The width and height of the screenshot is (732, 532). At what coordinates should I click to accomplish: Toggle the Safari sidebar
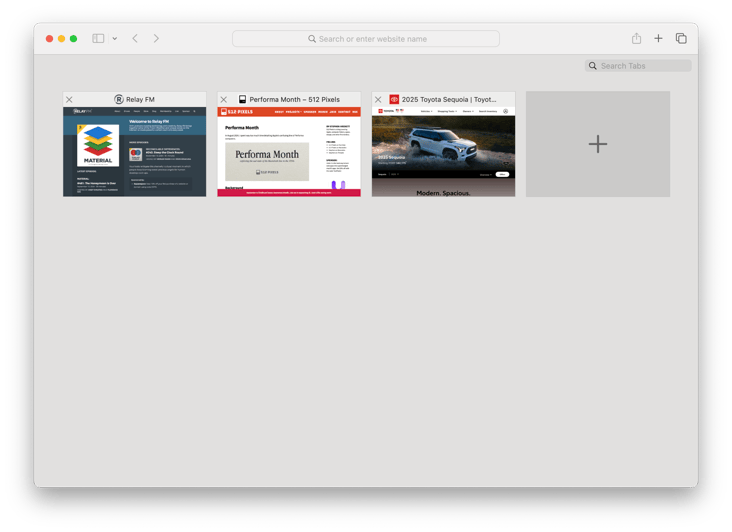tap(98, 39)
